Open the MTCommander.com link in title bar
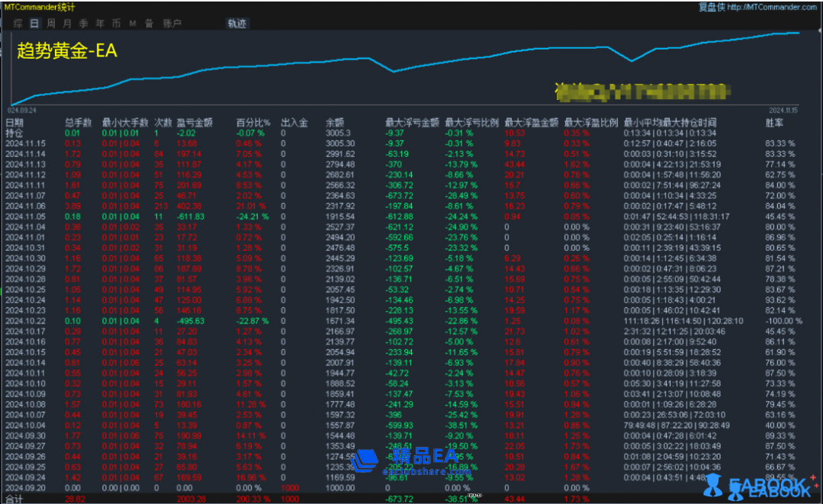This screenshot has height=504, width=823. click(773, 7)
